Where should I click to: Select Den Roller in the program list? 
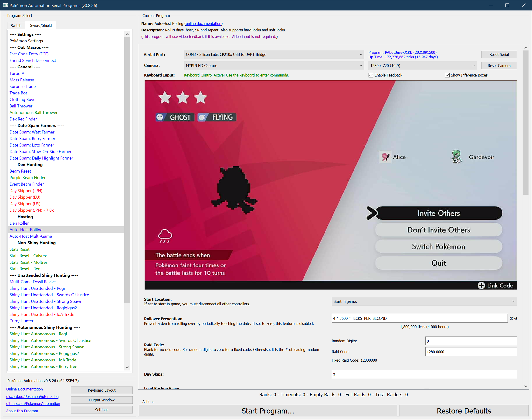(19, 223)
